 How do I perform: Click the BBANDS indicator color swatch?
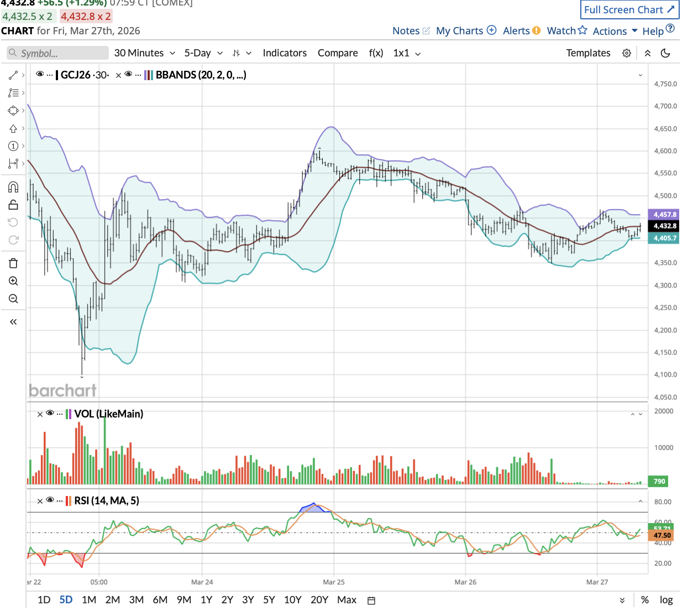pos(149,75)
